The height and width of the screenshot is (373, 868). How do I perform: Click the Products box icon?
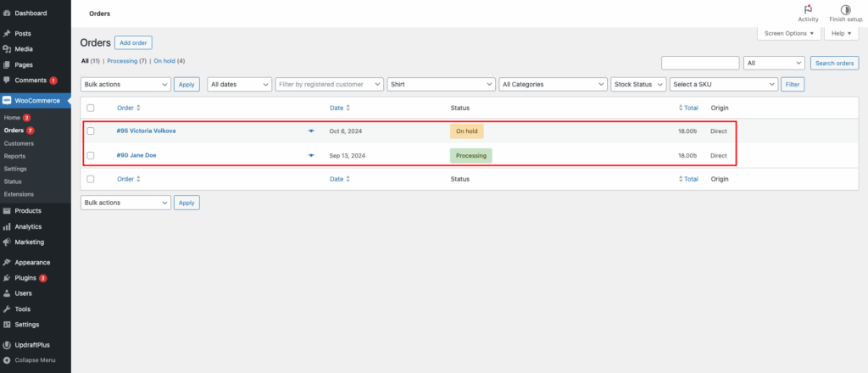pos(7,211)
